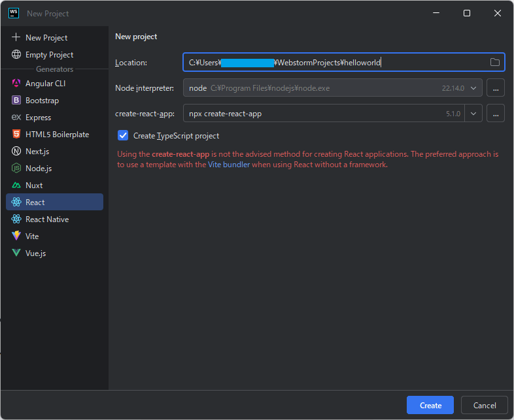Viewport: 514px width, 420px height.
Task: Click bold create-react-app in warning text
Action: (x=180, y=154)
